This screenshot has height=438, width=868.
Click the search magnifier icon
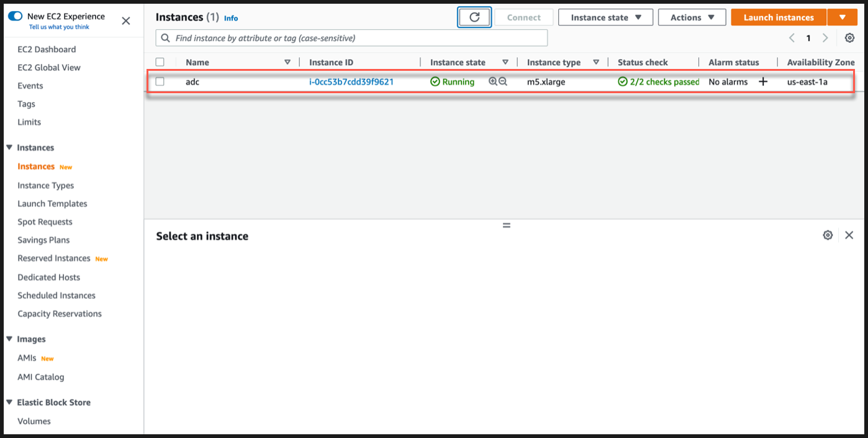pos(165,38)
